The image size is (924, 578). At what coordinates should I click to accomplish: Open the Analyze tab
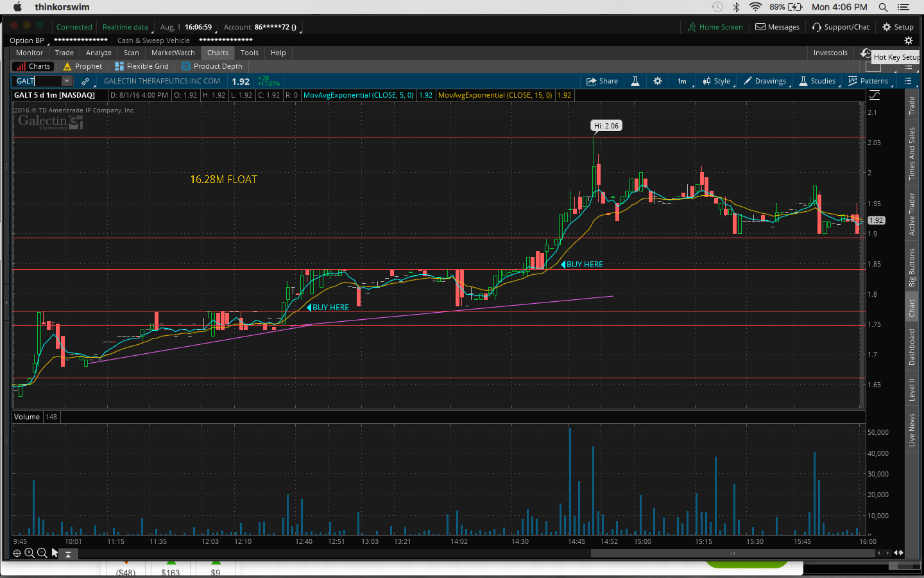tap(99, 53)
